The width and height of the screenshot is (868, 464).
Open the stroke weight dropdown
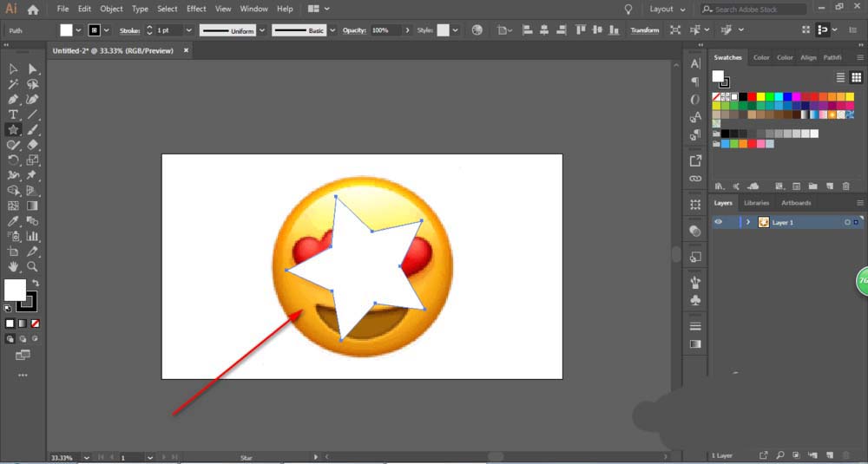189,30
